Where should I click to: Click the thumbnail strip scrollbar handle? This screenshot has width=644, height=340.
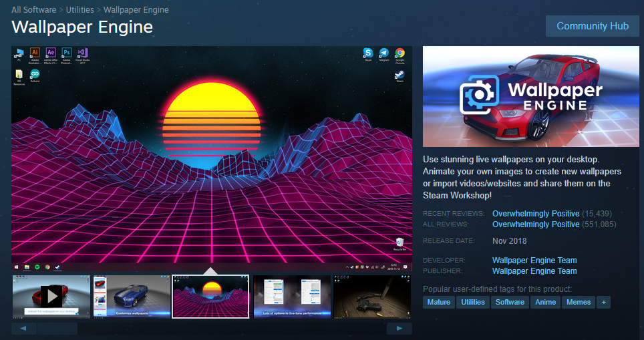pos(57,329)
